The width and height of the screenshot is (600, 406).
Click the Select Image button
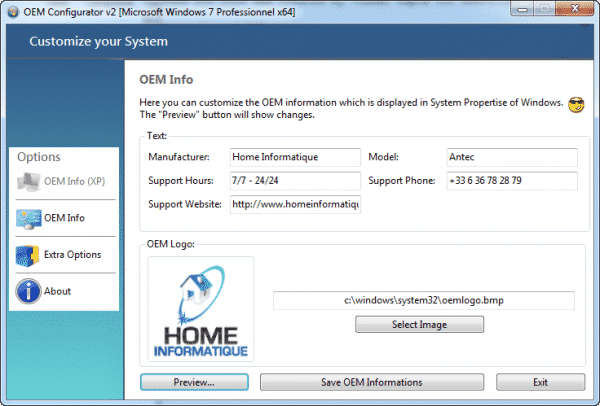(419, 324)
